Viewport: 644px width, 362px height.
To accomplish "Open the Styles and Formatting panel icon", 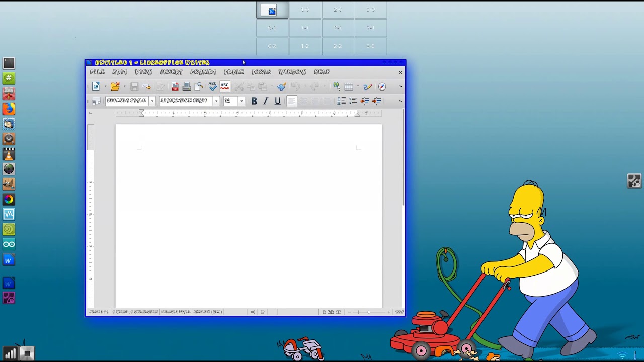I will (x=96, y=101).
